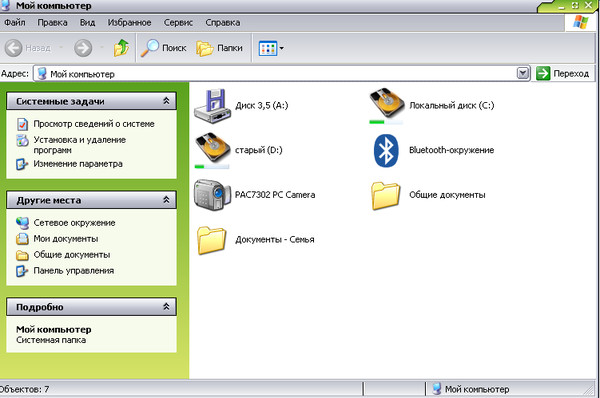
Task: Click the Назад back arrow icon
Action: click(x=13, y=48)
